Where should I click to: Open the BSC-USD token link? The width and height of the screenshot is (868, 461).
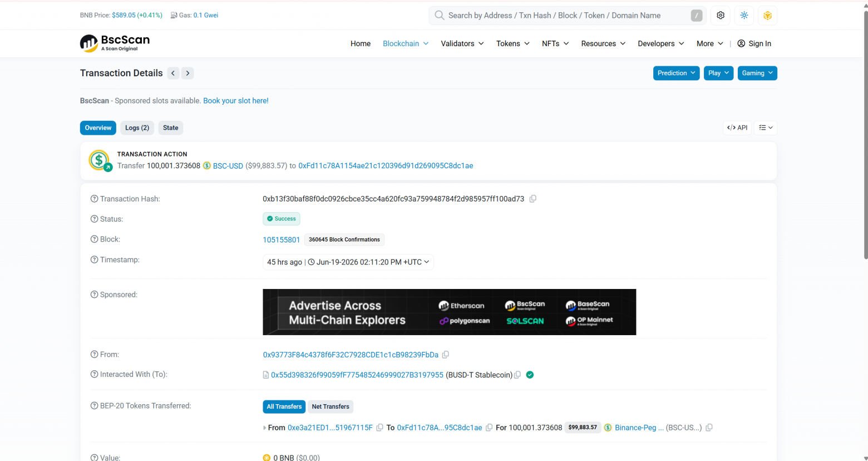coord(228,166)
